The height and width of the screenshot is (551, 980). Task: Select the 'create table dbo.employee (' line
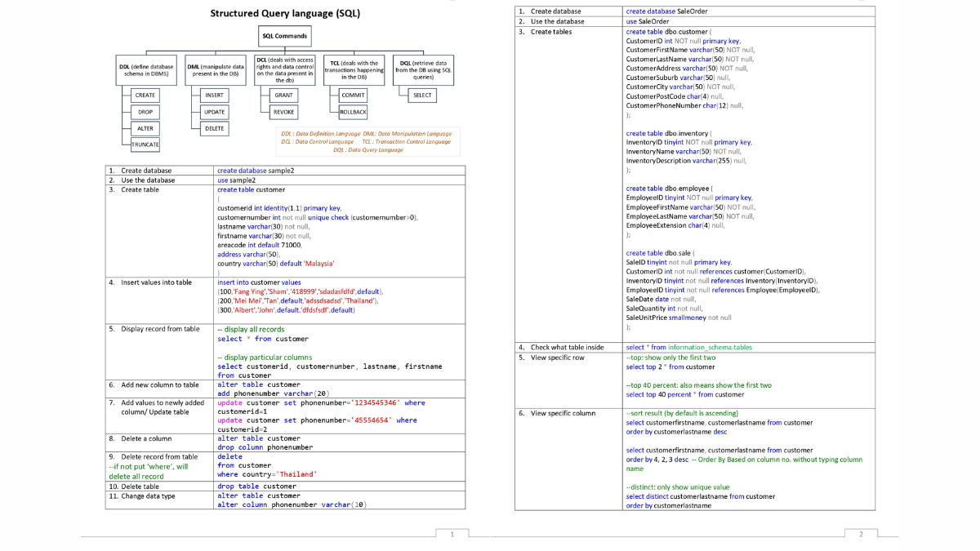(670, 189)
